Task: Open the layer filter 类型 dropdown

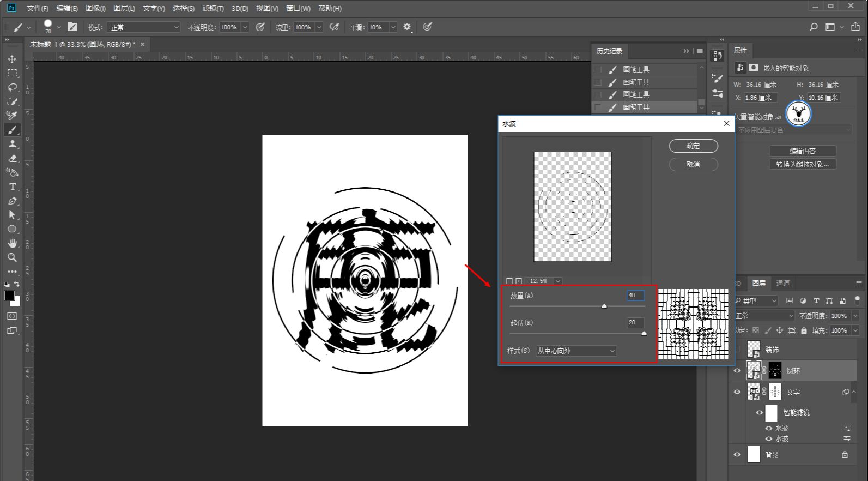Action: pyautogui.click(x=756, y=300)
